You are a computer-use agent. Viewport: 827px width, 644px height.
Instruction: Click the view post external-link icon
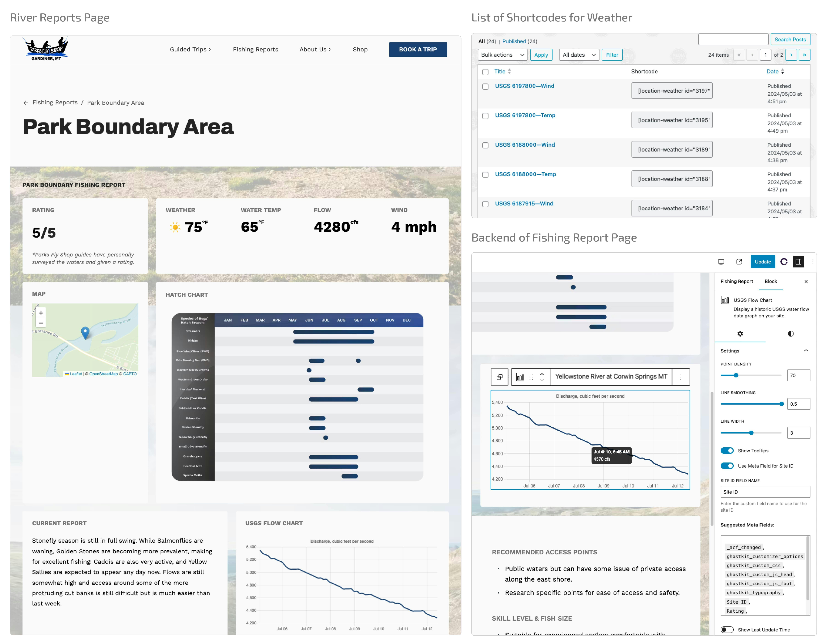point(739,262)
